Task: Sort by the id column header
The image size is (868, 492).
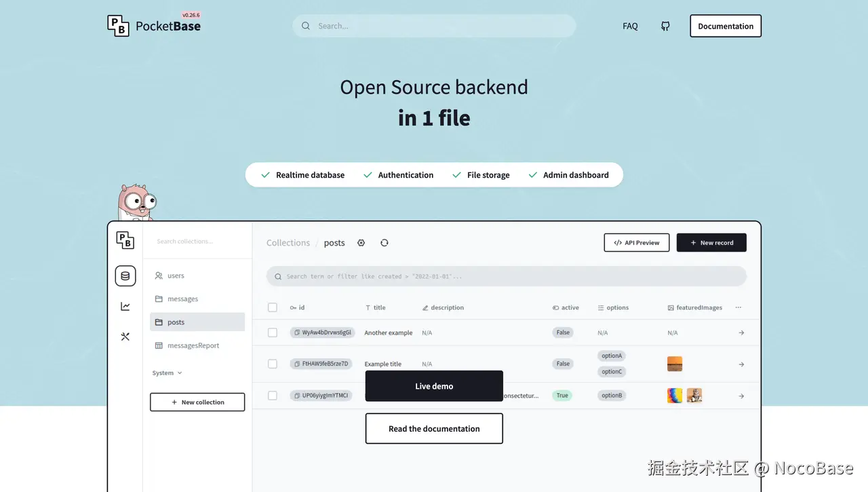Action: coord(297,307)
